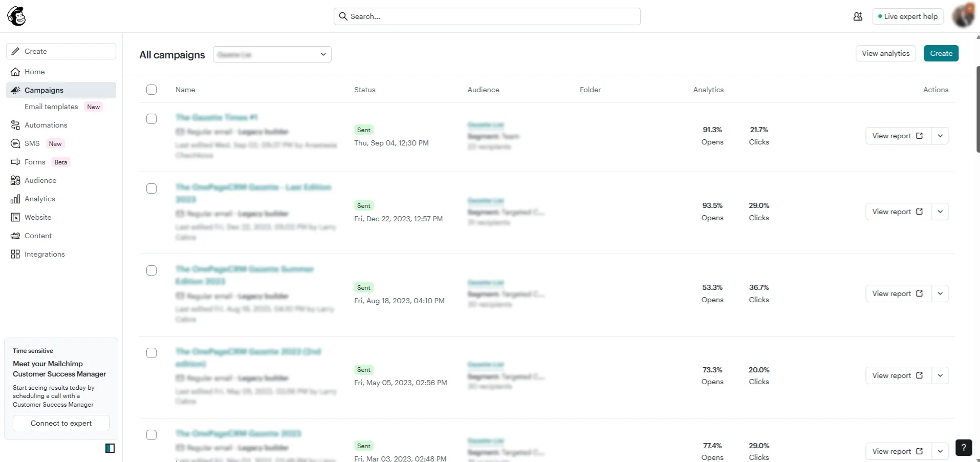This screenshot has width=980, height=462.
Task: Select checkbox for campaign sent Dec 22, 2023
Action: pyautogui.click(x=151, y=188)
